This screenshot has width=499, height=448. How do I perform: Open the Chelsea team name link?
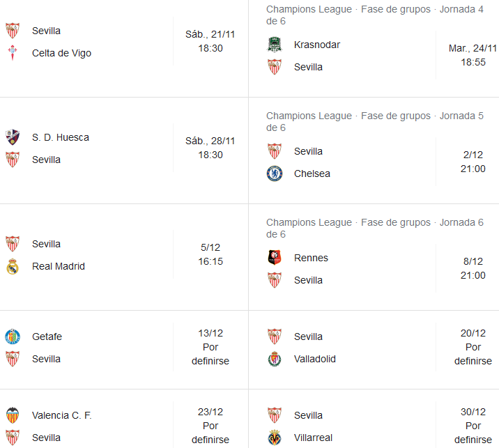(x=312, y=173)
